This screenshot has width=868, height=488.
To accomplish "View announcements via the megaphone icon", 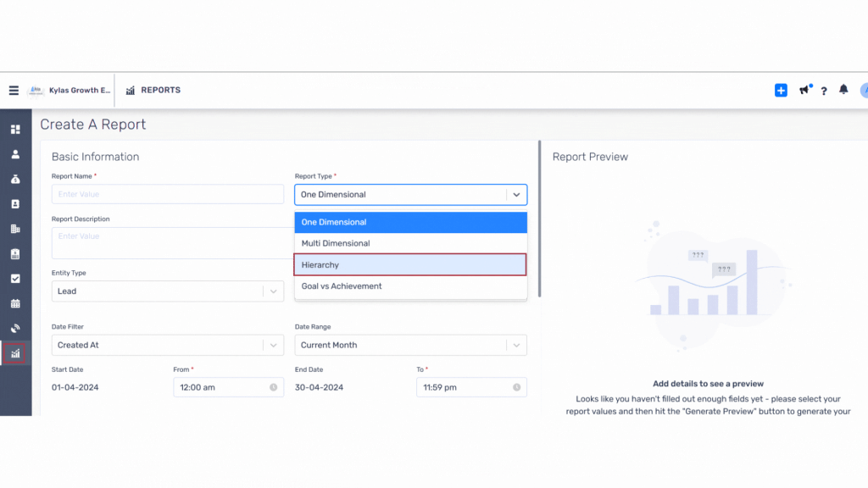I will point(803,90).
